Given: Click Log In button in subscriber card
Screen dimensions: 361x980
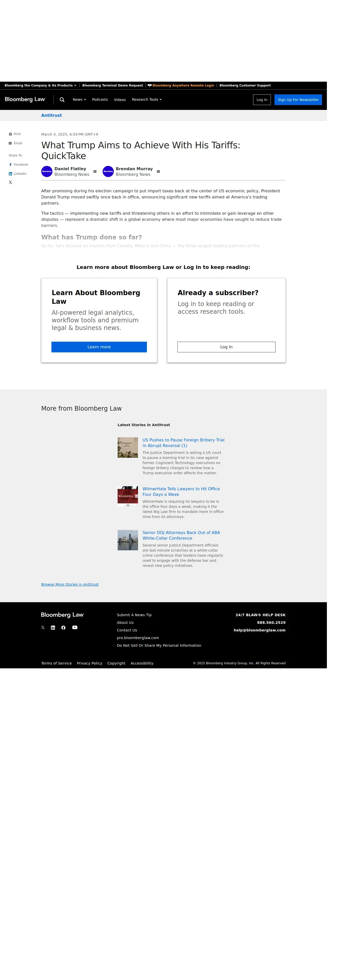Looking at the screenshot, I should (226, 347).
